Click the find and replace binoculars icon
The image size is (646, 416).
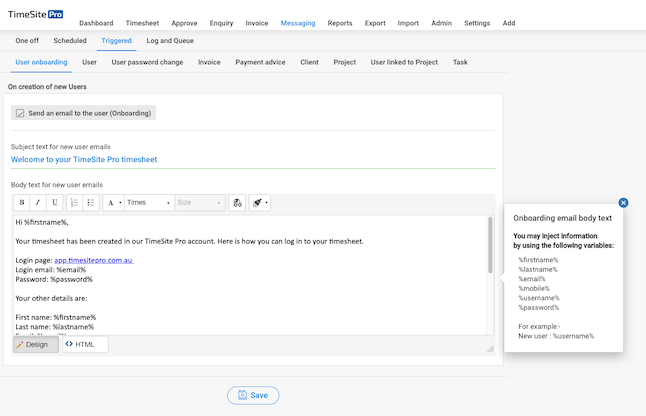coord(237,203)
